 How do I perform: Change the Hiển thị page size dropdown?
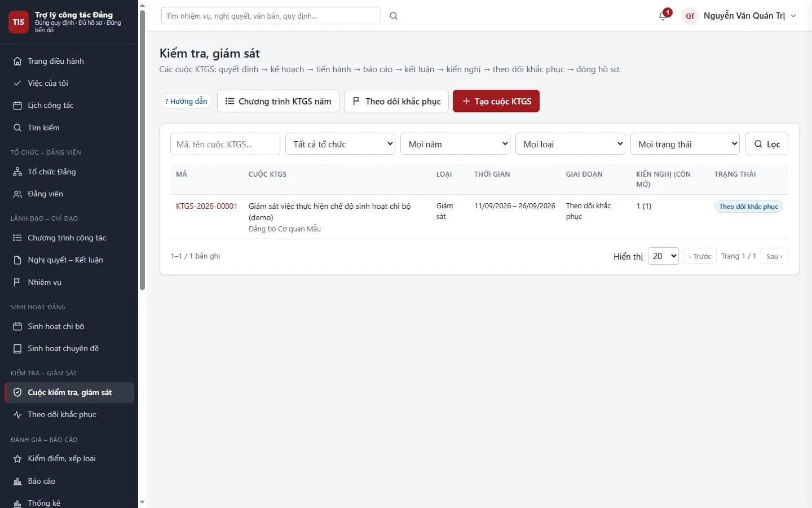click(x=663, y=256)
